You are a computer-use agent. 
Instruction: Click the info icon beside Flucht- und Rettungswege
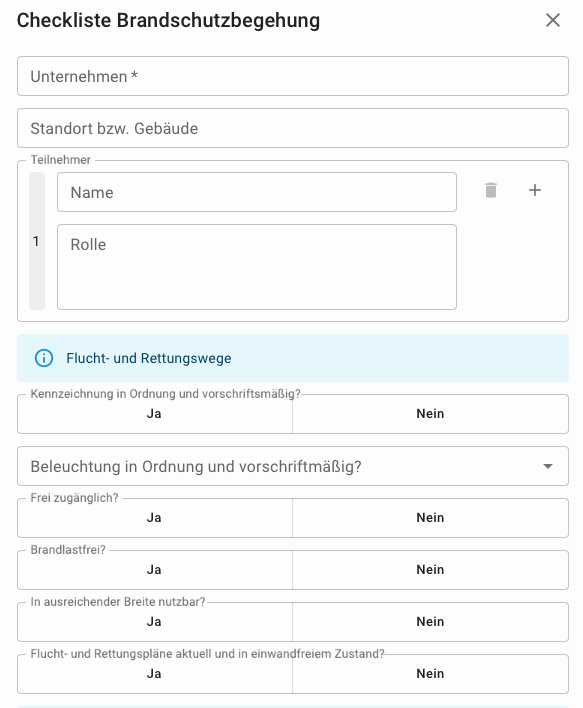coord(44,358)
